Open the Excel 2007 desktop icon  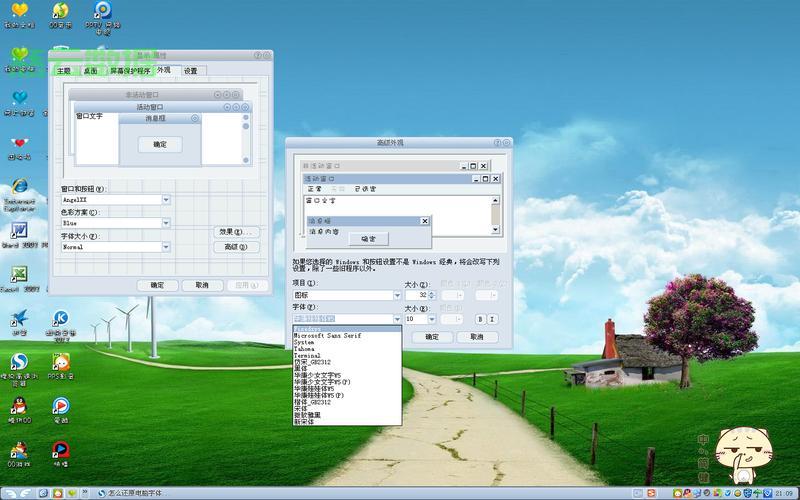pos(18,275)
